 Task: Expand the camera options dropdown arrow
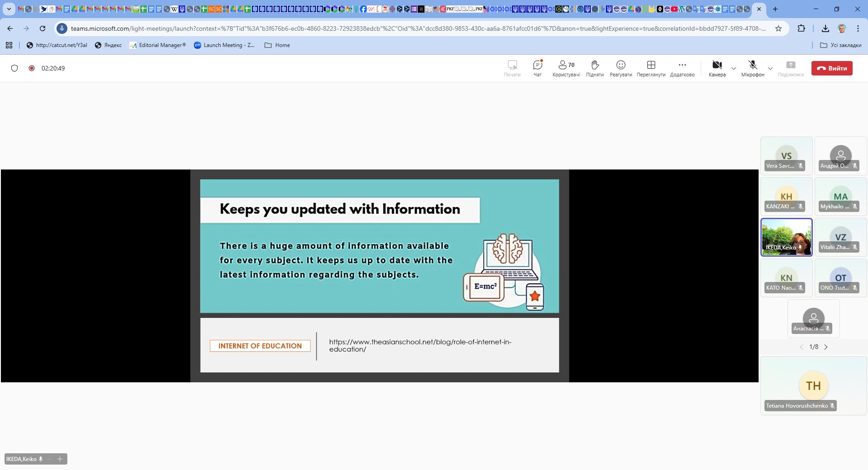click(x=734, y=69)
